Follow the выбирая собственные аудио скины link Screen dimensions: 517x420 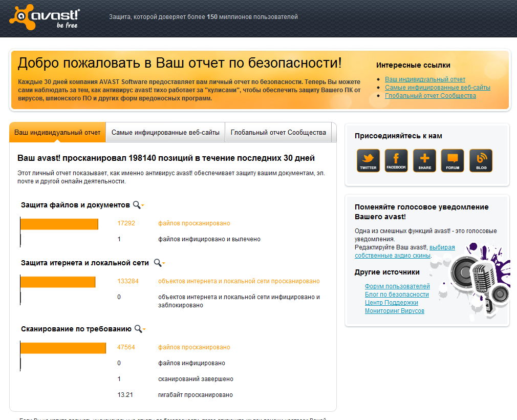click(x=404, y=251)
